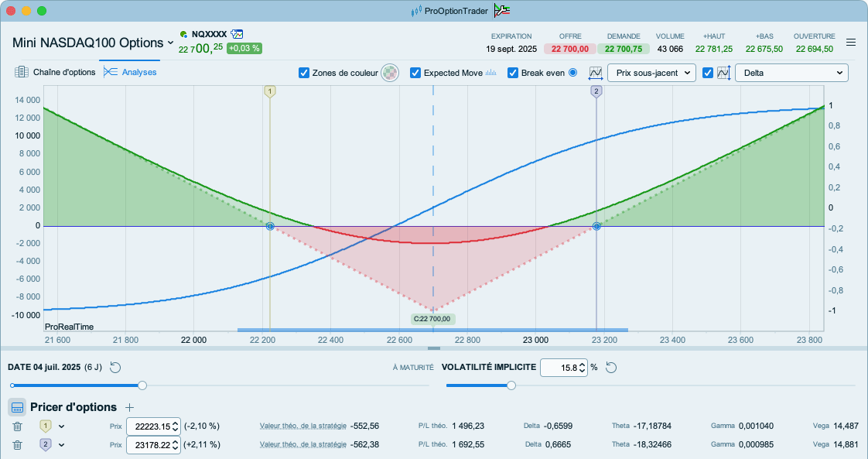868x459 pixels.
Task: Add a new pricer with the plus icon
Action: (x=130, y=407)
